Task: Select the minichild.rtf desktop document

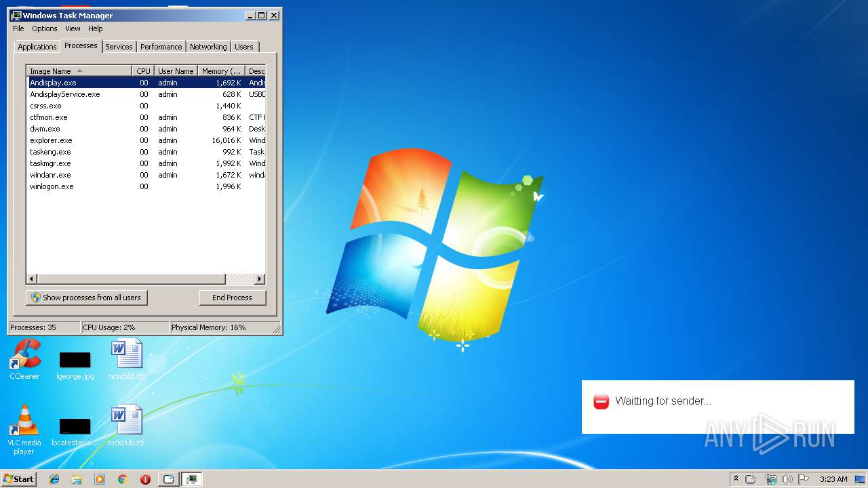Action: click(126, 359)
